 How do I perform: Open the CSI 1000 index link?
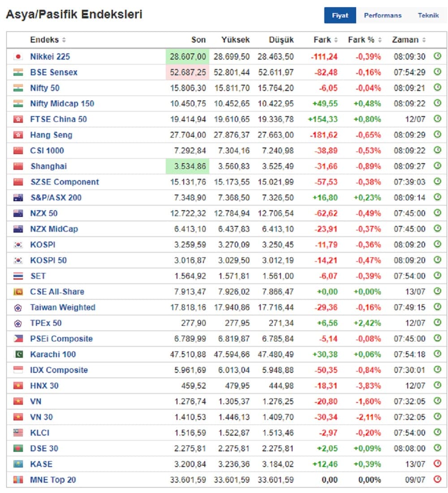[x=47, y=151]
